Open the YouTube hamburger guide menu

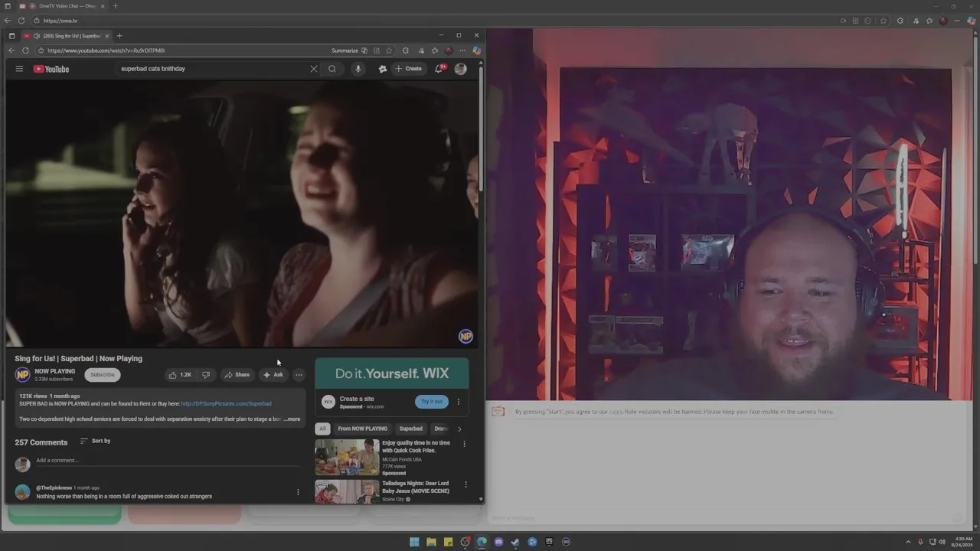click(19, 69)
